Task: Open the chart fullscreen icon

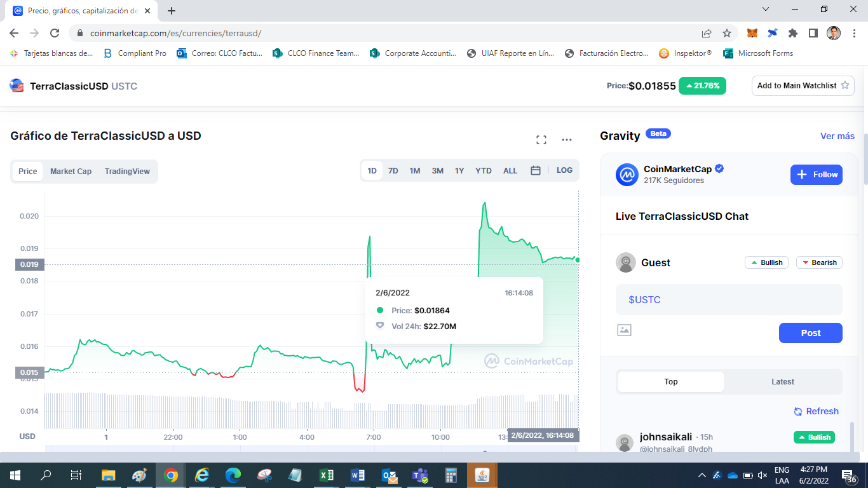Action: click(x=541, y=140)
